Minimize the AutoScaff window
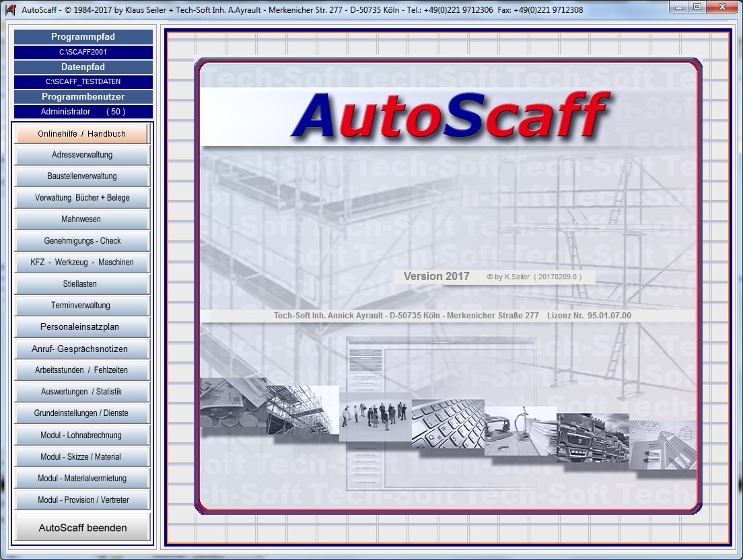This screenshot has width=743, height=560. pyautogui.click(x=680, y=7)
